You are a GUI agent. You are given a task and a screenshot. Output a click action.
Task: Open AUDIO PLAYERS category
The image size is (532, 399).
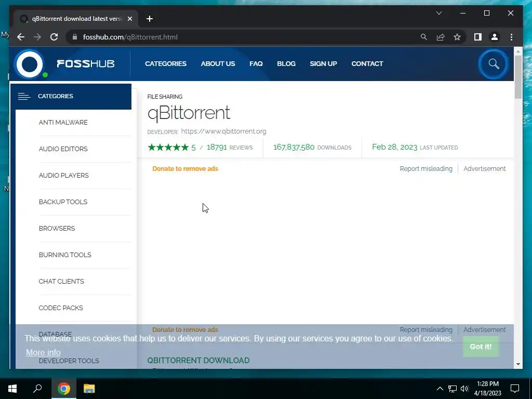[x=64, y=176]
